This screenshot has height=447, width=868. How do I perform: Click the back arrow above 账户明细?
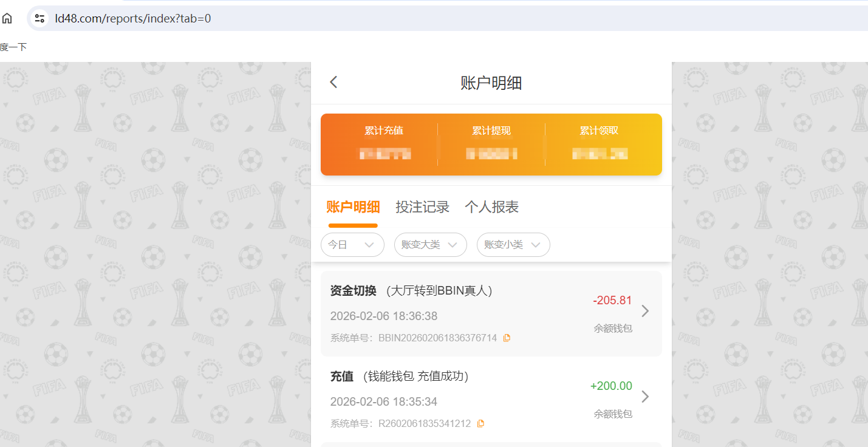[333, 81]
